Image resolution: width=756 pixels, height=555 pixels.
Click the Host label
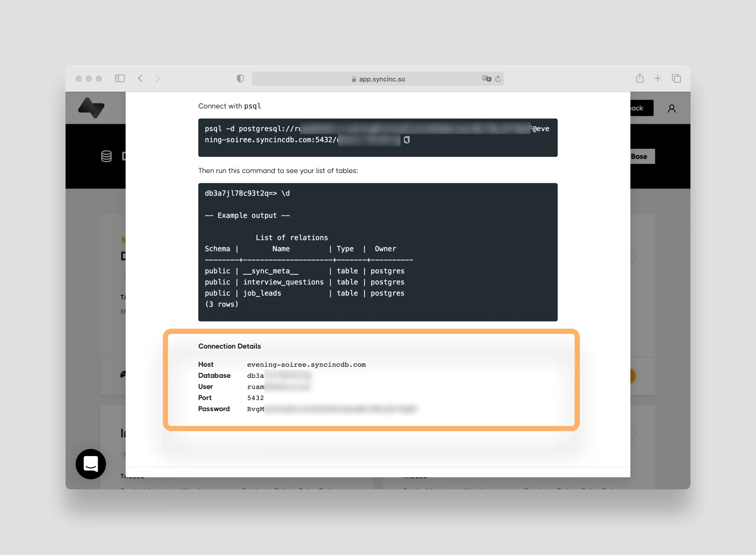206,365
